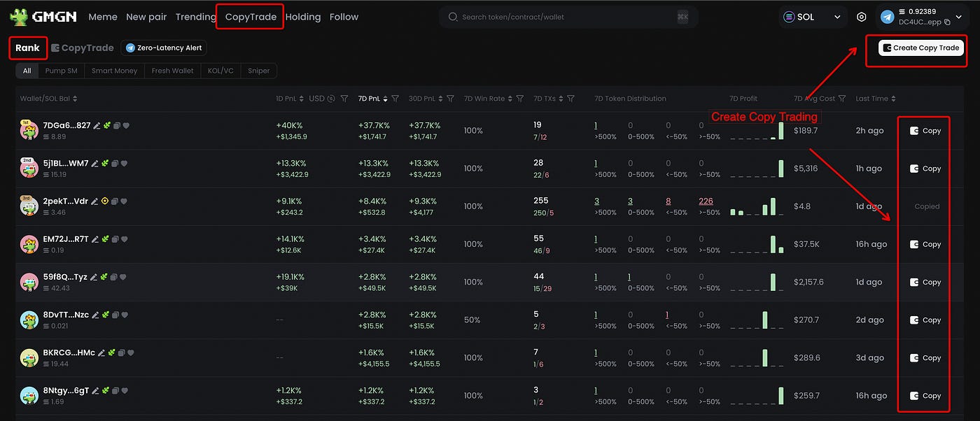
Task: Open the settings icon beside SOL selector
Action: pyautogui.click(x=862, y=17)
